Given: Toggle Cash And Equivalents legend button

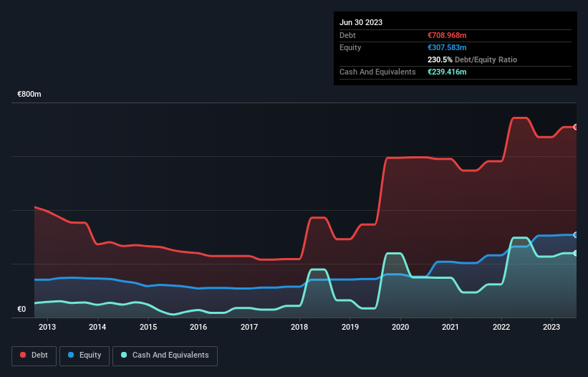Looking at the screenshot, I should tap(165, 355).
